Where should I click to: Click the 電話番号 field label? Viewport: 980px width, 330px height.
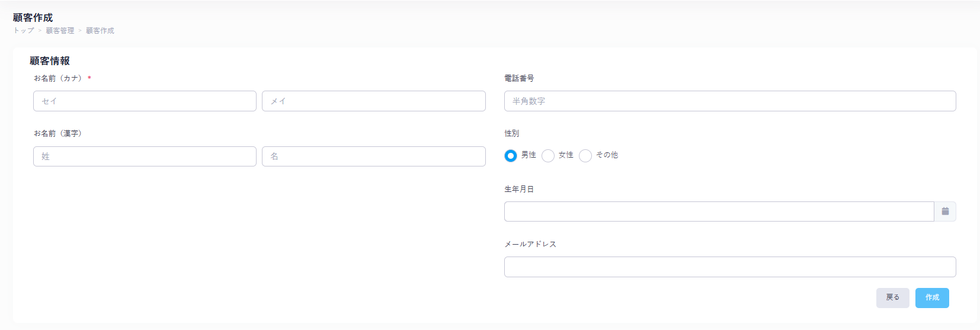pyautogui.click(x=519, y=78)
